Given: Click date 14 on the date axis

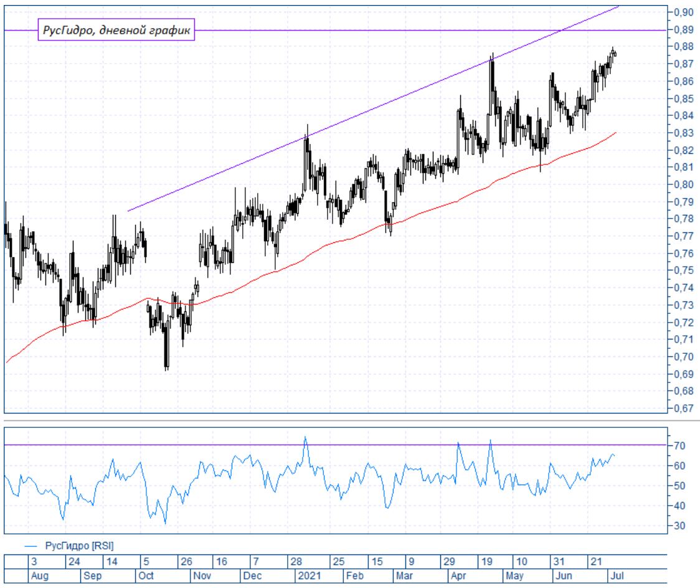Looking at the screenshot, I should coord(111,562).
